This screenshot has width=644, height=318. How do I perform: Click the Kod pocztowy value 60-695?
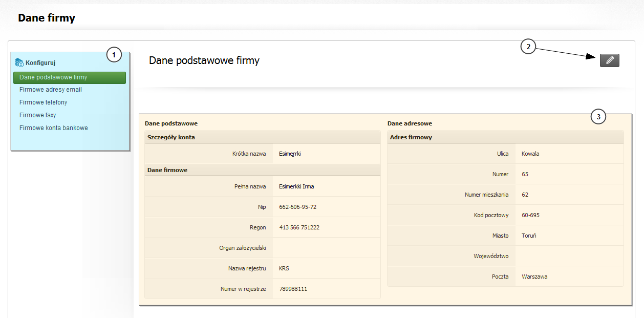point(530,215)
